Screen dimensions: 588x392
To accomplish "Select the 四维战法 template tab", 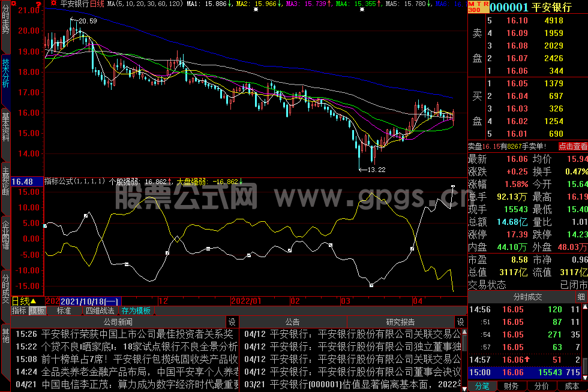I will [x=100, y=310].
